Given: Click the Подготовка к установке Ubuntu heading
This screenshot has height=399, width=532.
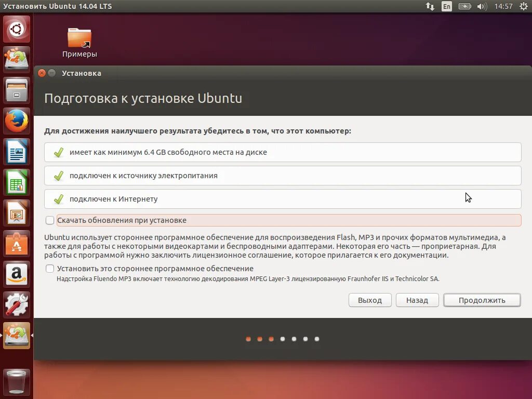Looking at the screenshot, I should 143,98.
